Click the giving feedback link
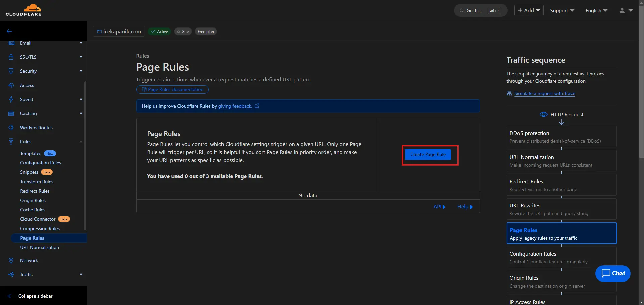 235,106
